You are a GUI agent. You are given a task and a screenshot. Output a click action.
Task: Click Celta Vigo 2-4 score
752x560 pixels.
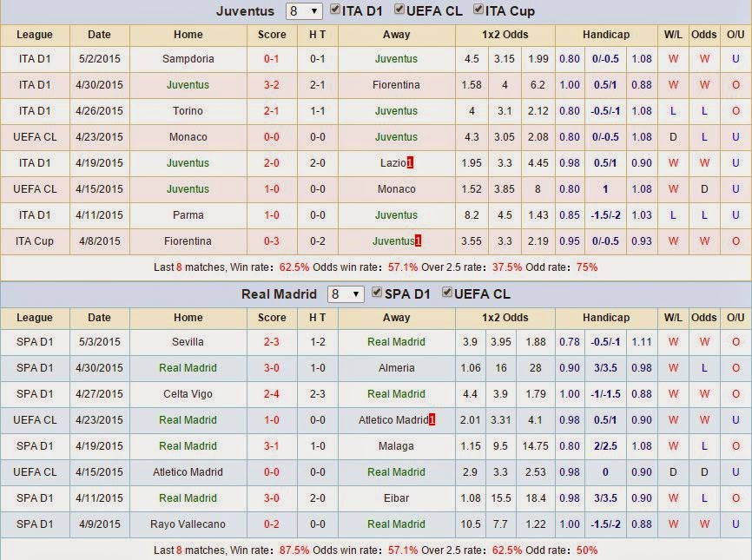pyautogui.click(x=272, y=394)
